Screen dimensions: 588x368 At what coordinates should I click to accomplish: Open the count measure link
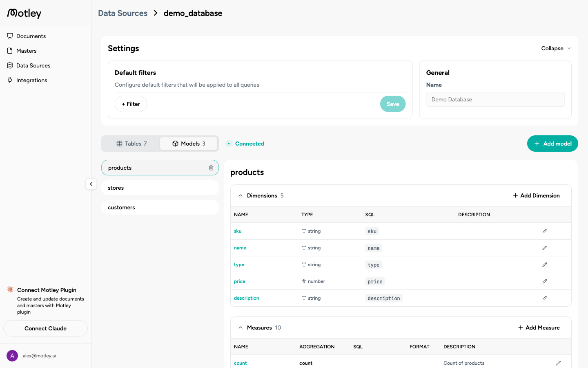[241, 363]
